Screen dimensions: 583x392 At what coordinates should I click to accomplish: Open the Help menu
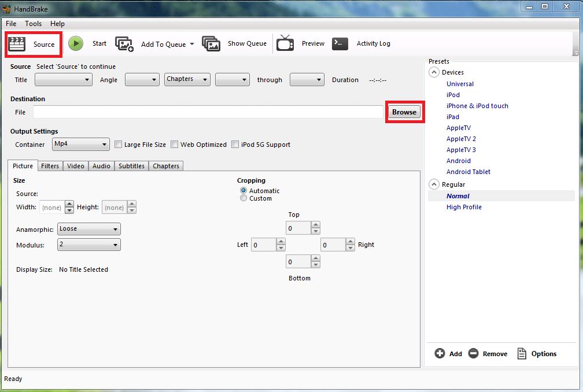coord(58,23)
